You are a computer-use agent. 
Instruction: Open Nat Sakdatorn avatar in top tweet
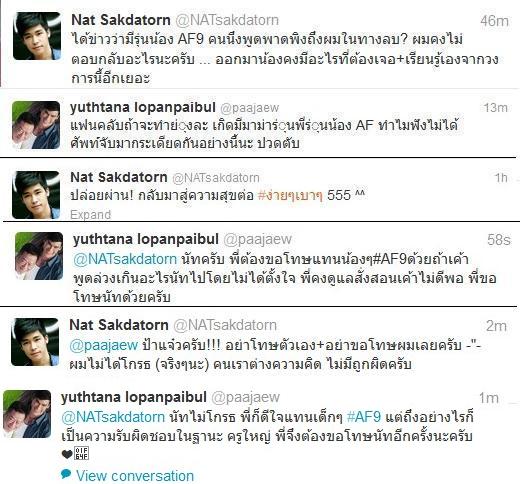[x=37, y=36]
